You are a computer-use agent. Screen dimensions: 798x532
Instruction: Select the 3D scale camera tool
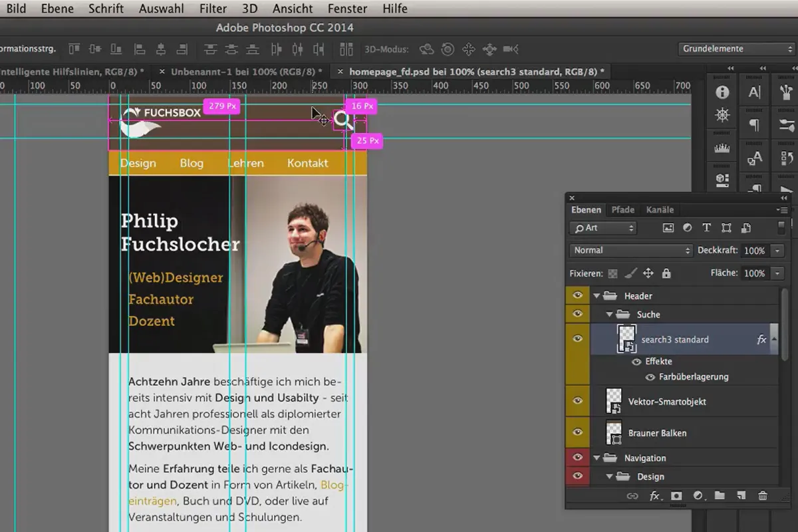pos(511,49)
